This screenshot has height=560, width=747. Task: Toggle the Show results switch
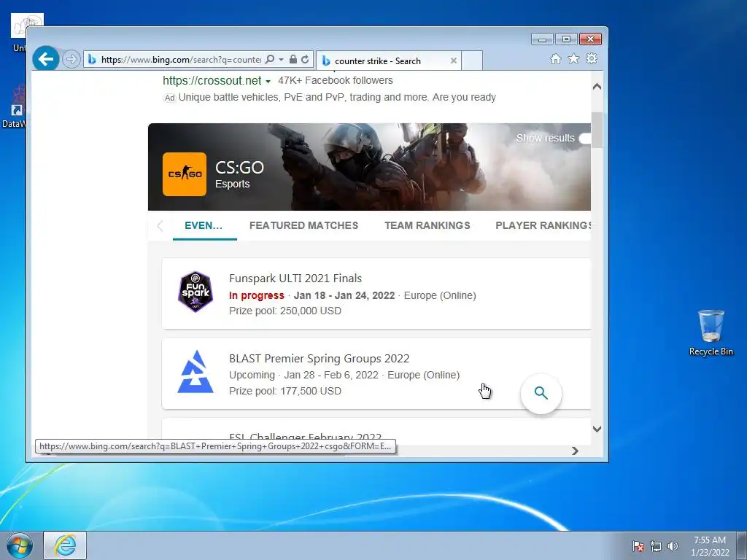[x=585, y=138]
